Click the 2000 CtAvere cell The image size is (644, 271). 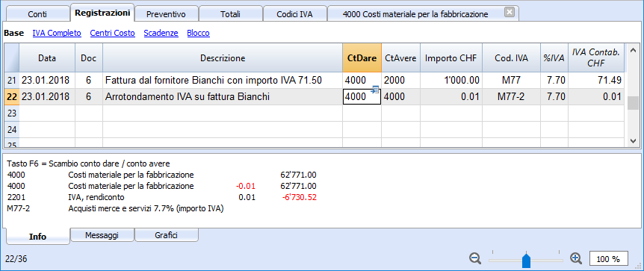pyautogui.click(x=400, y=81)
